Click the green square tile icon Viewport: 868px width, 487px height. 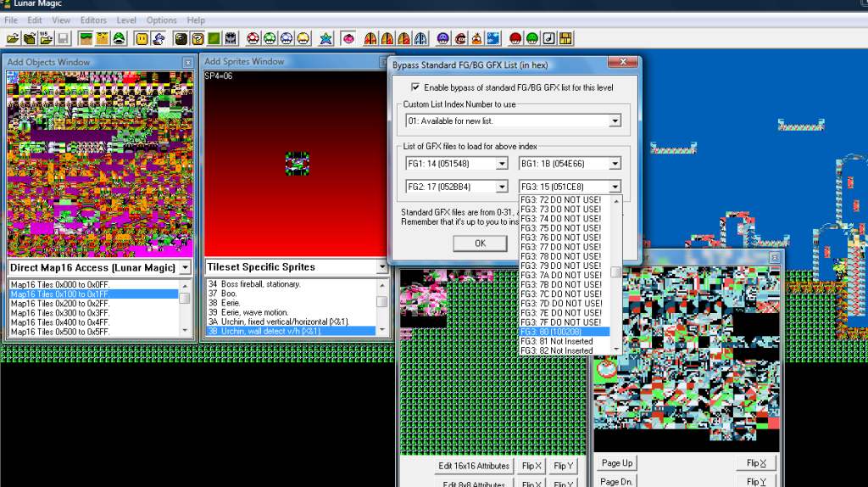[x=214, y=39]
